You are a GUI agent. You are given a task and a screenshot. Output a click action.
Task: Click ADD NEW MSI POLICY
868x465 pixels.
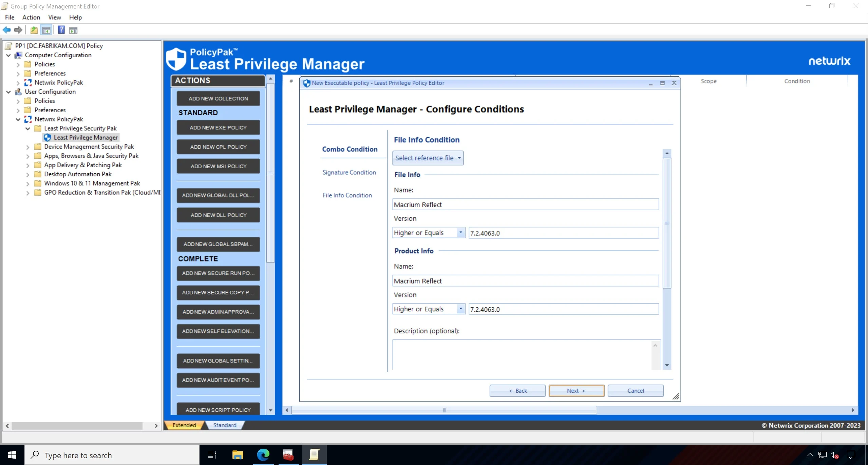[218, 167]
